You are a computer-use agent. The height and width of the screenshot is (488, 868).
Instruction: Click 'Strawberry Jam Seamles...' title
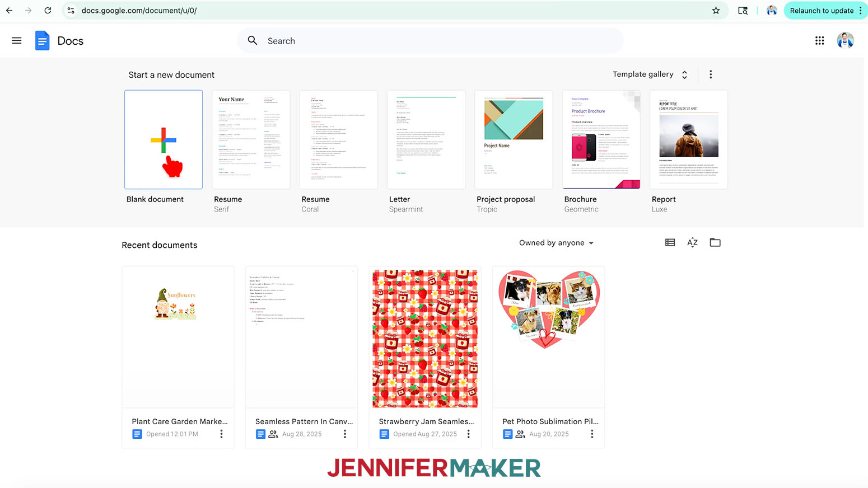click(x=426, y=421)
